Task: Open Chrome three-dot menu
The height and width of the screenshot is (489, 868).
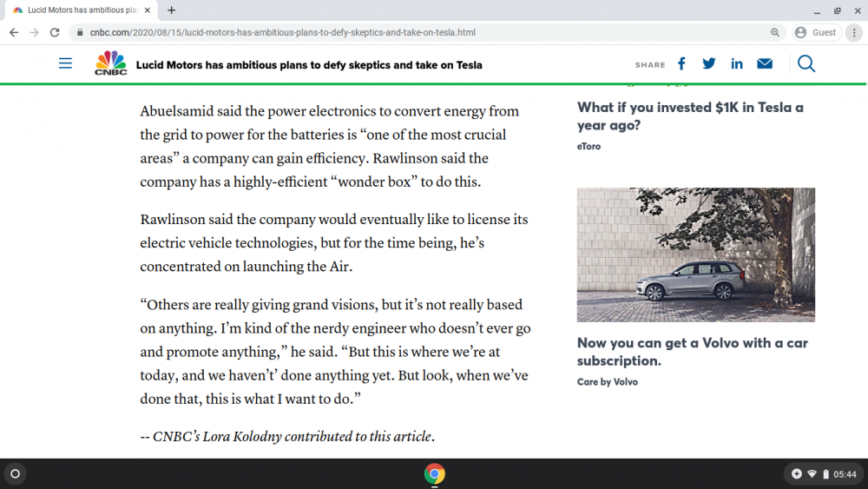Action: pos(854,33)
